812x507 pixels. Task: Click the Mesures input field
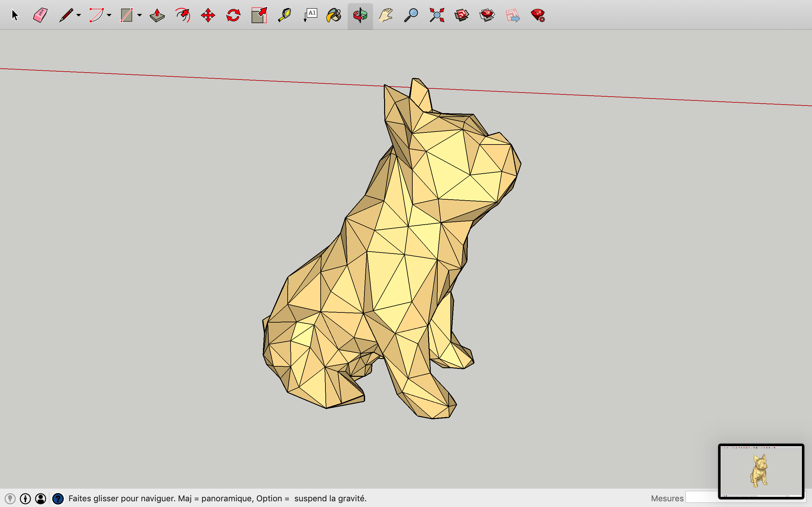click(x=701, y=497)
